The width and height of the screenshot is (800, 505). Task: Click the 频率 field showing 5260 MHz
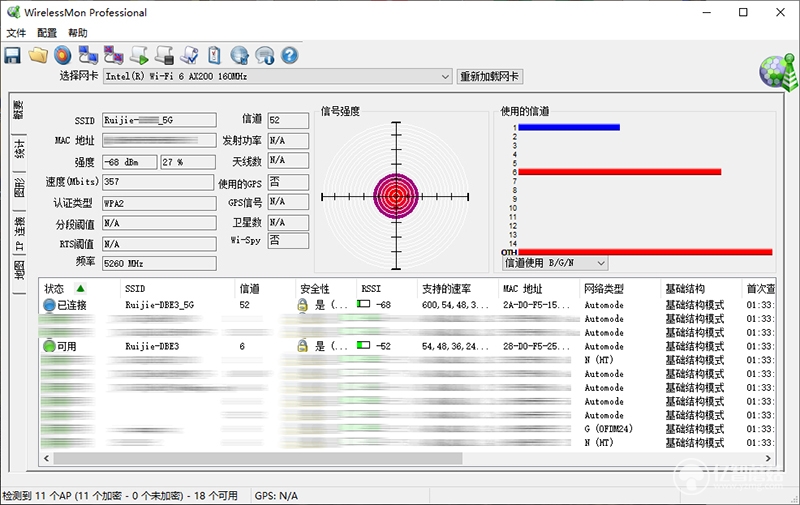tap(159, 263)
